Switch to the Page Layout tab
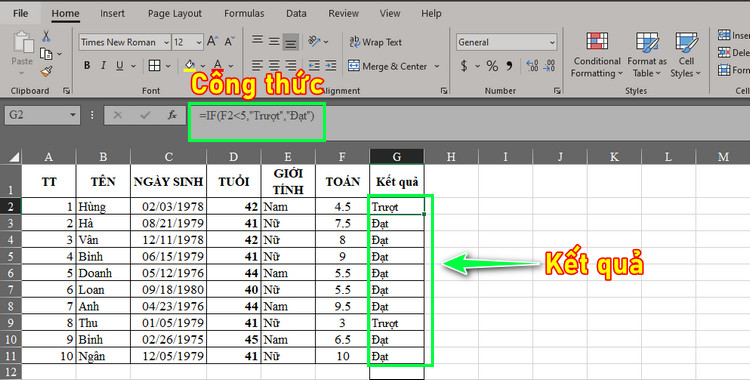The height and width of the screenshot is (380, 750). pyautogui.click(x=175, y=13)
